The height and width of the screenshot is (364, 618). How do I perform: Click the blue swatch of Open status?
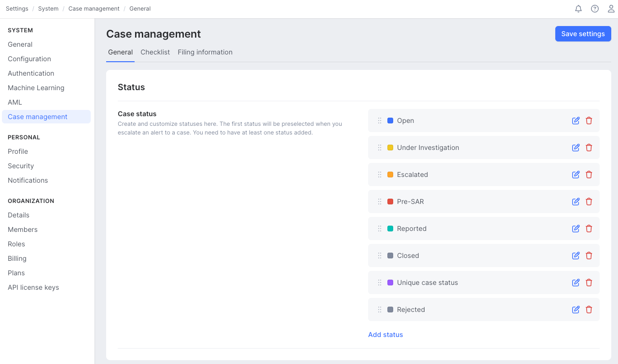pos(390,121)
